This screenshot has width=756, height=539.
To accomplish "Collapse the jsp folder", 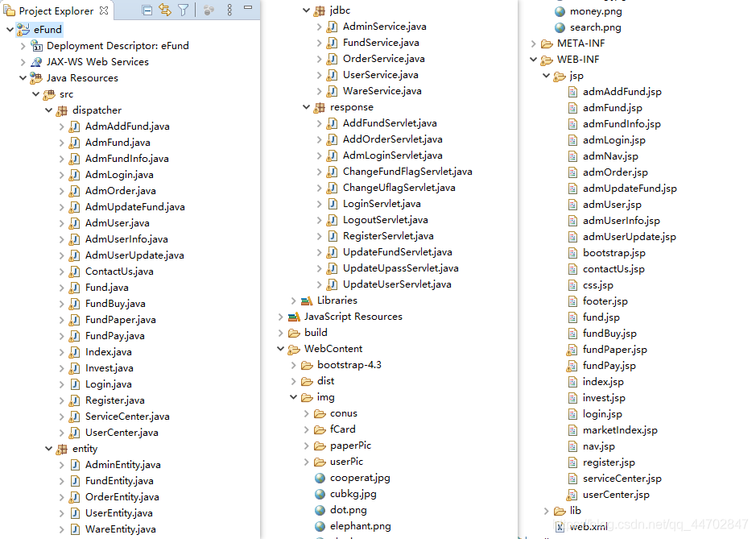I will pos(546,76).
